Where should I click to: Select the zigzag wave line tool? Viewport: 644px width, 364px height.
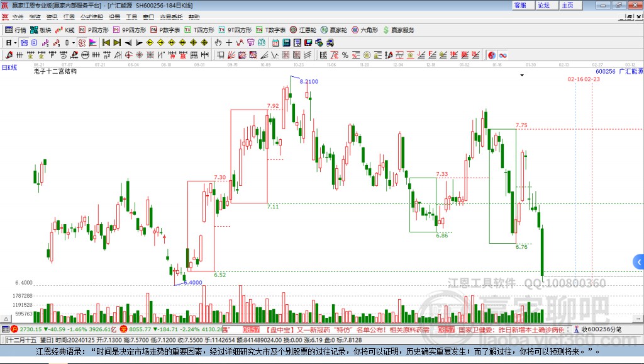point(274,55)
